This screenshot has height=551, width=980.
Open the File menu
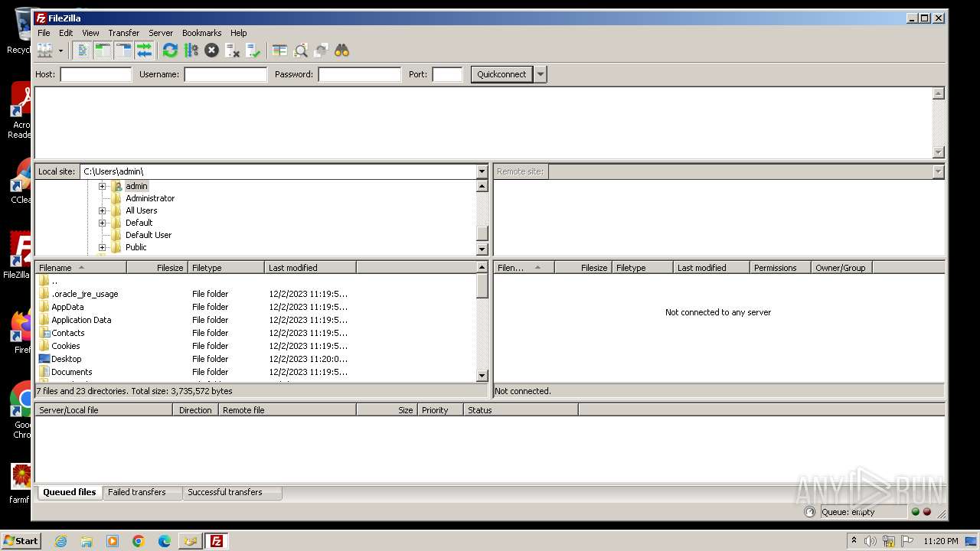pos(44,33)
